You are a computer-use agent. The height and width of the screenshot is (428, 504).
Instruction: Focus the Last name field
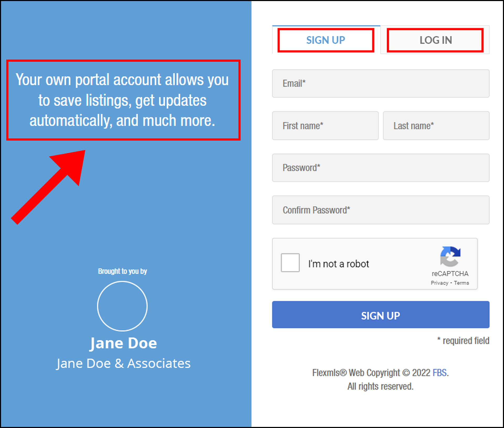(436, 126)
